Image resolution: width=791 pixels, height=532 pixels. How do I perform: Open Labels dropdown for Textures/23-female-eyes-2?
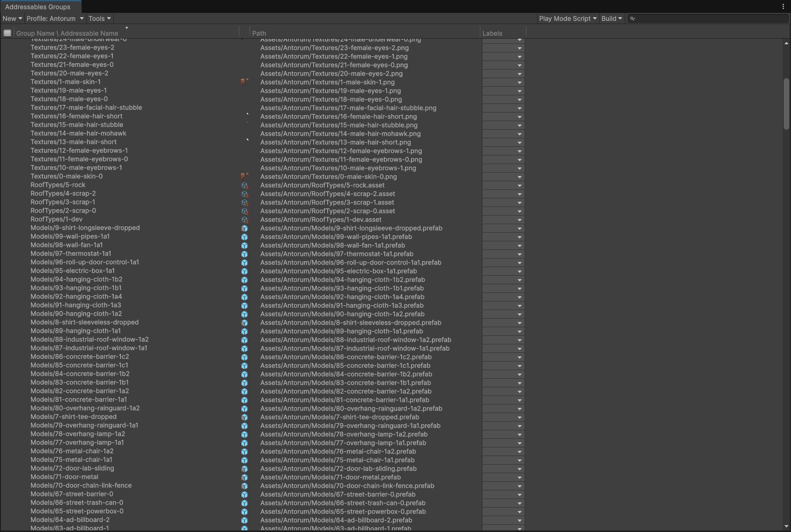pyautogui.click(x=503, y=48)
